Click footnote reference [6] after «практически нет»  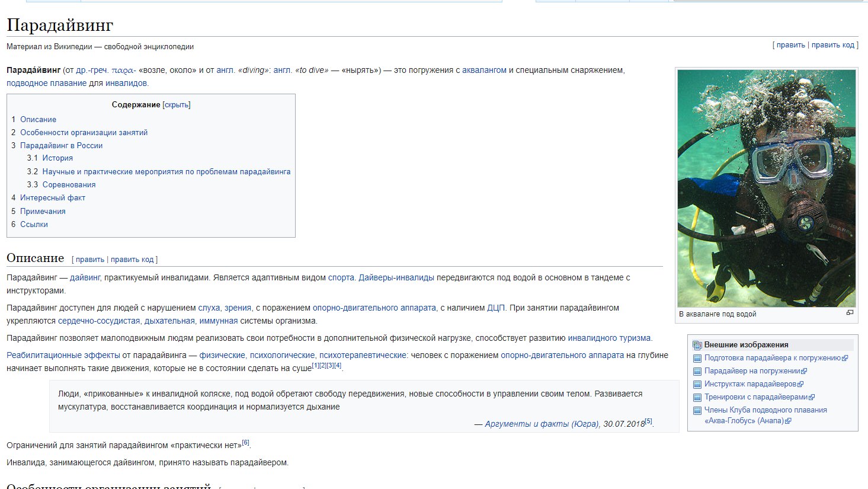245,443
